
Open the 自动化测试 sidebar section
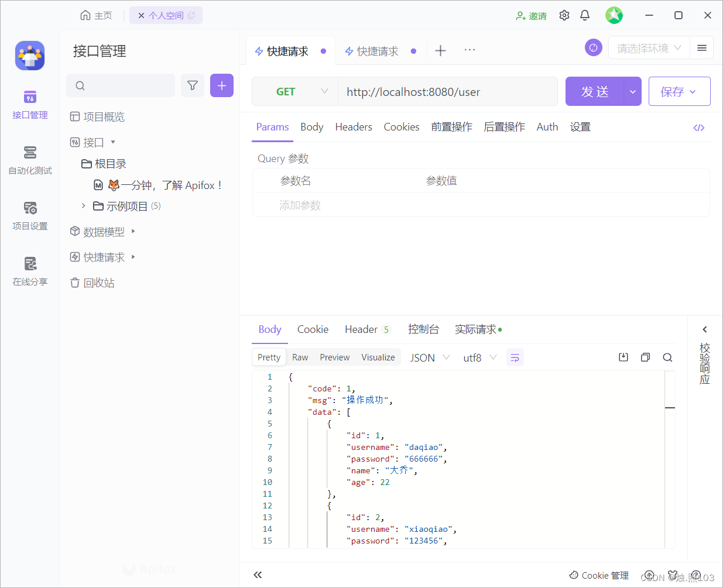30,161
